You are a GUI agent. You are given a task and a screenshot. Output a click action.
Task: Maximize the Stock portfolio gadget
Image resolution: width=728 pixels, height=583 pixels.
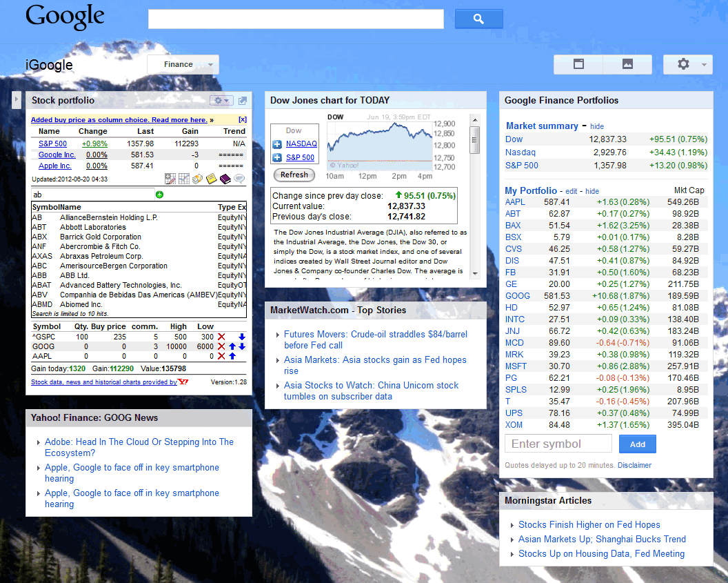click(243, 100)
